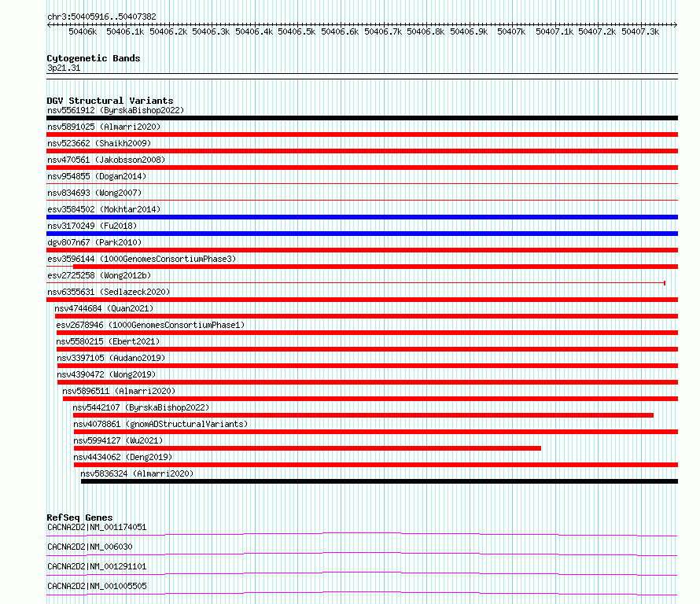Select the CACNA2D2|NM_006030 transcript label

[x=90, y=547]
